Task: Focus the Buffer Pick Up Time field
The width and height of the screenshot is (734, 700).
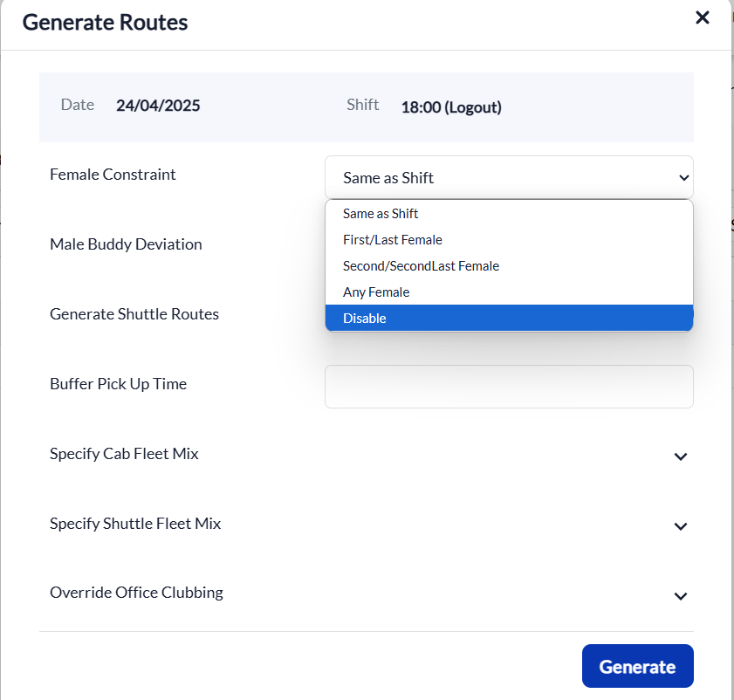Action: pyautogui.click(x=509, y=387)
